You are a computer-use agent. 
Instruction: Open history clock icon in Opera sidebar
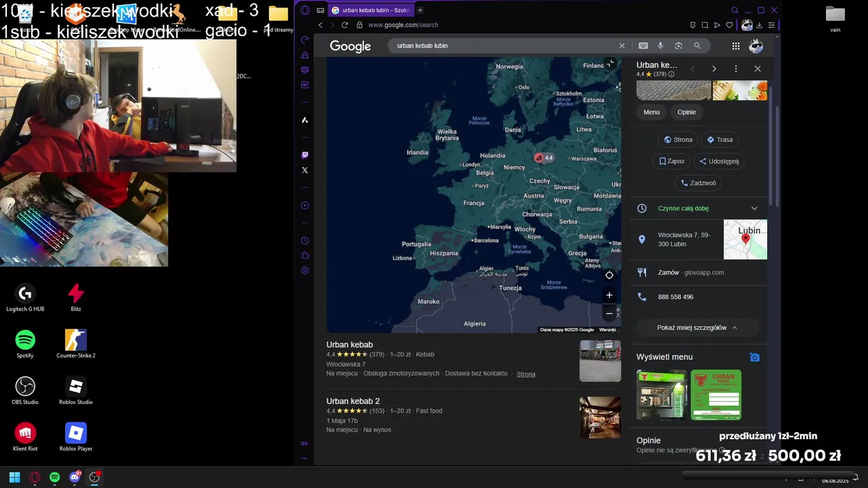pyautogui.click(x=304, y=241)
